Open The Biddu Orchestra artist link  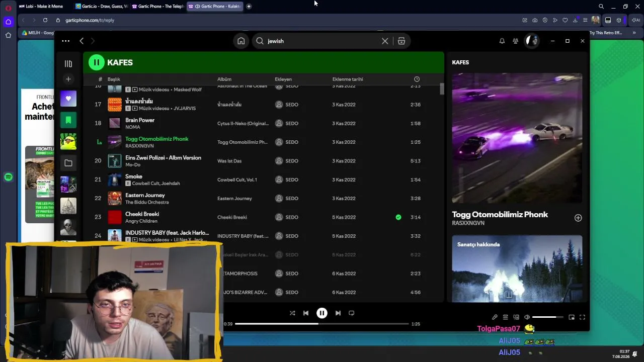click(147, 202)
